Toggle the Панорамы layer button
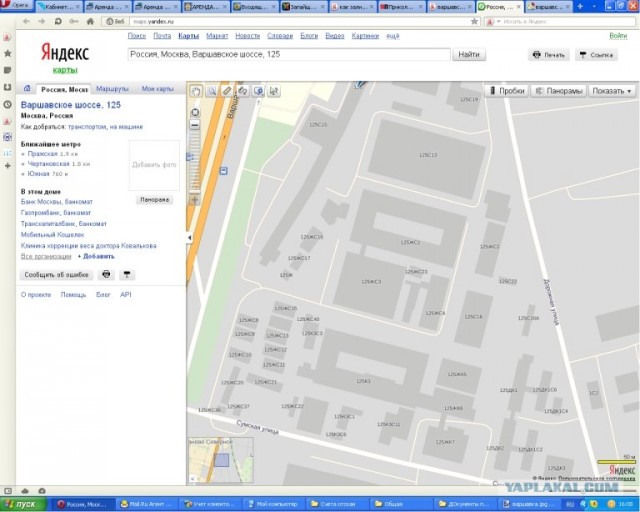This screenshot has width=640, height=512. coord(559,91)
